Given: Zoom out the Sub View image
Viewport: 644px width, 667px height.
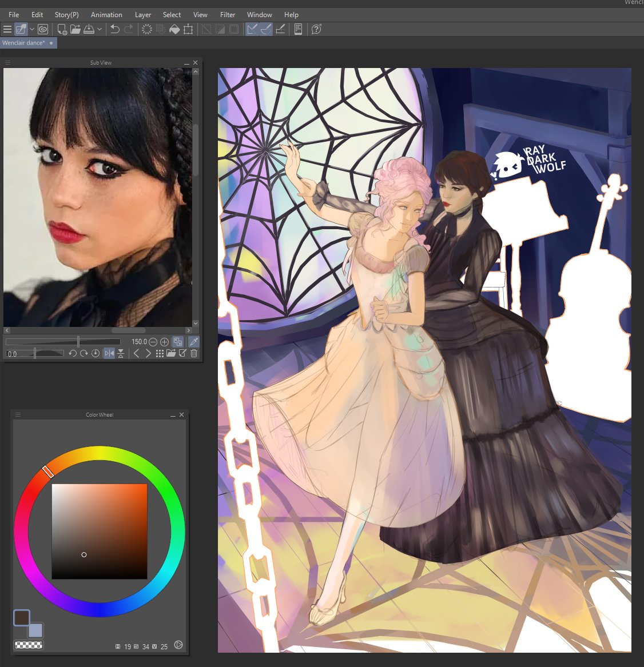Looking at the screenshot, I should [153, 342].
